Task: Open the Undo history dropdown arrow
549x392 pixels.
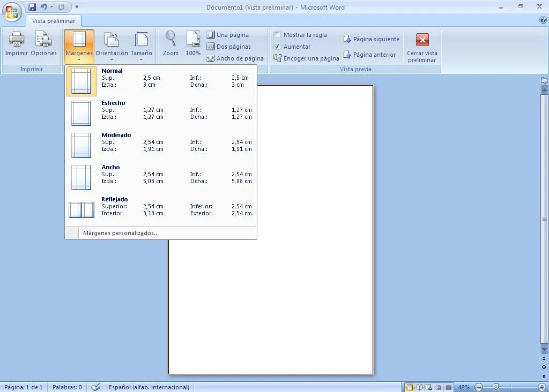Action: (x=51, y=6)
